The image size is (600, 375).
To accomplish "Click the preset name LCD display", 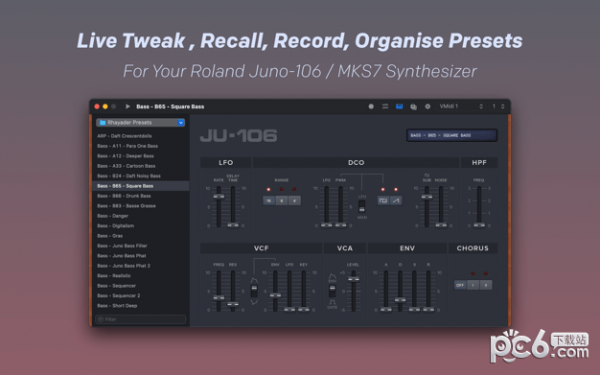I will click(452, 135).
